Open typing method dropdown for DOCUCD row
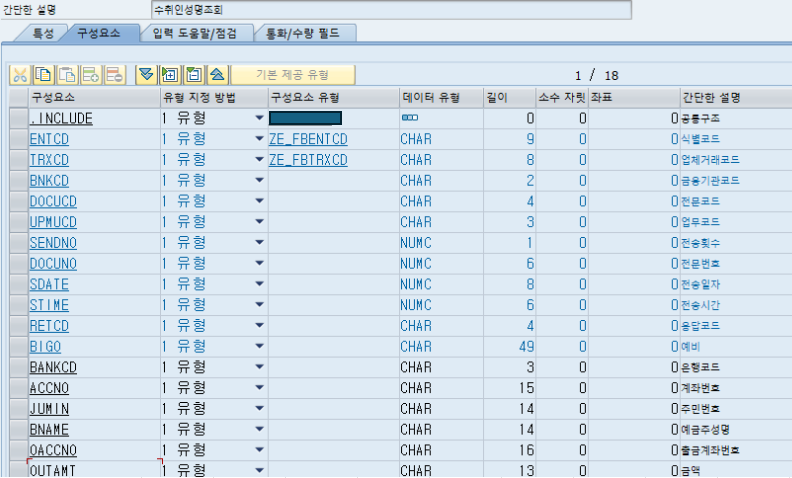Viewport: 792px width, 478px height. [x=260, y=201]
